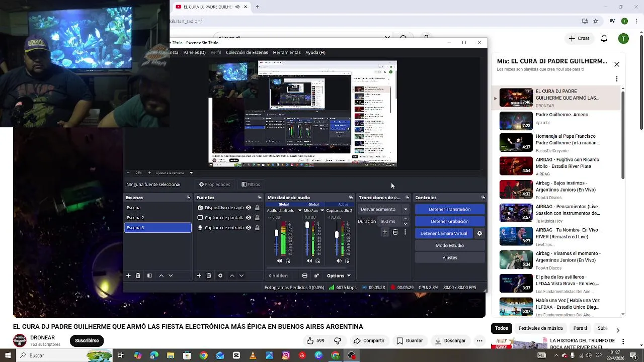Viewport: 644px width, 362px height.
Task: Undock the Escenas panel
Action: 188,198
